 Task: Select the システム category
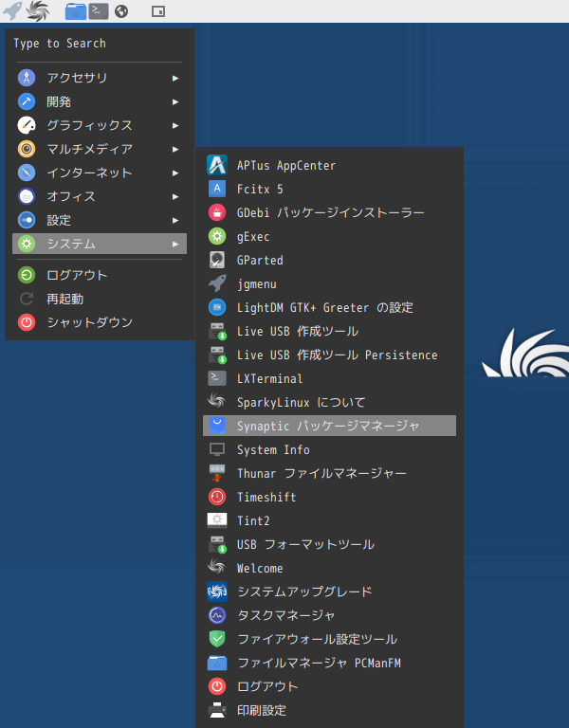(100, 244)
